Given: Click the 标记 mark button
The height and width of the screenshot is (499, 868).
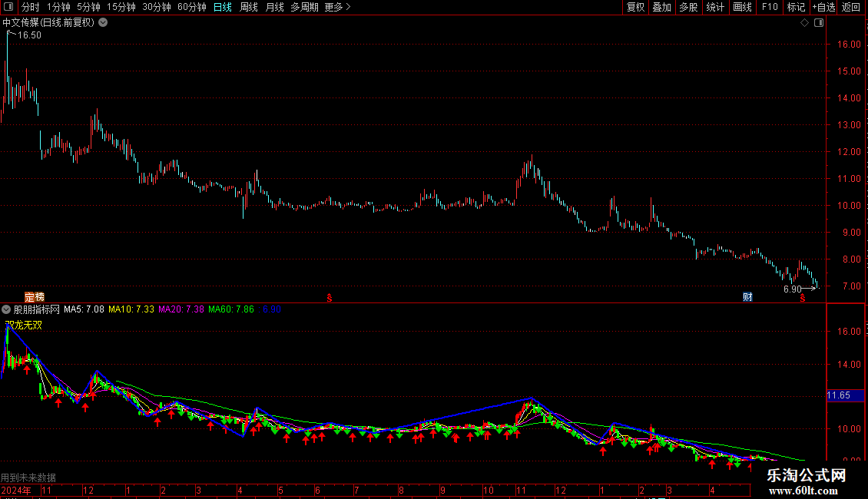Looking at the screenshot, I should click(x=796, y=7).
